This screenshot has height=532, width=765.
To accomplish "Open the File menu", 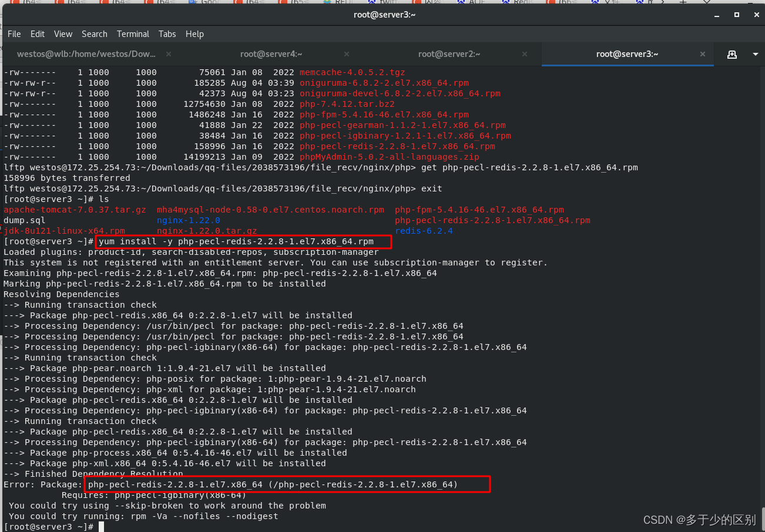I will coord(14,34).
